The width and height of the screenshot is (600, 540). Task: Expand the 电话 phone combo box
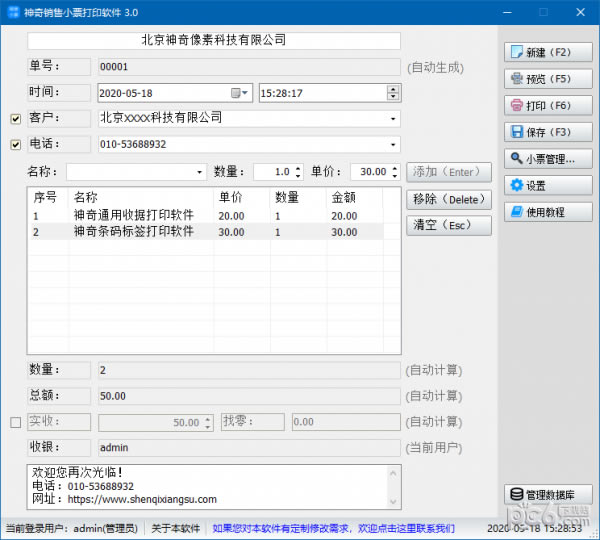393,145
